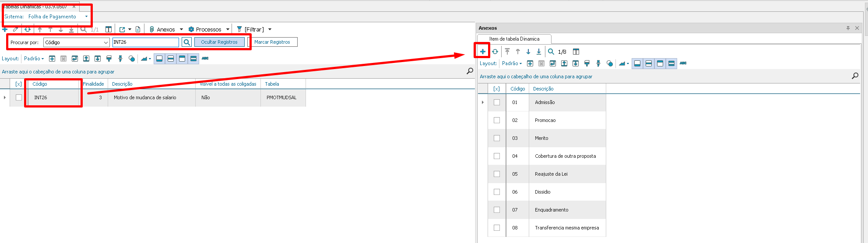Close the Anexos panel
This screenshot has height=243, width=868.
857,28
